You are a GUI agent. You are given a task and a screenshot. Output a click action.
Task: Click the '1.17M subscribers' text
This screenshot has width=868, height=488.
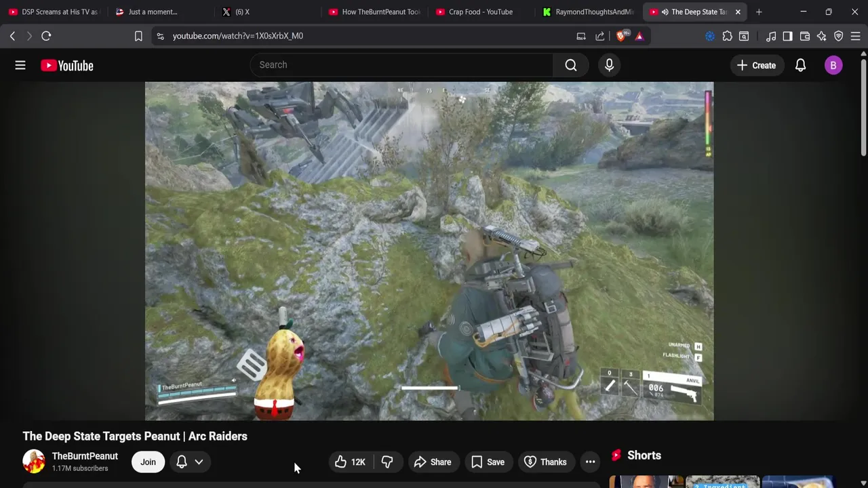coord(80,468)
